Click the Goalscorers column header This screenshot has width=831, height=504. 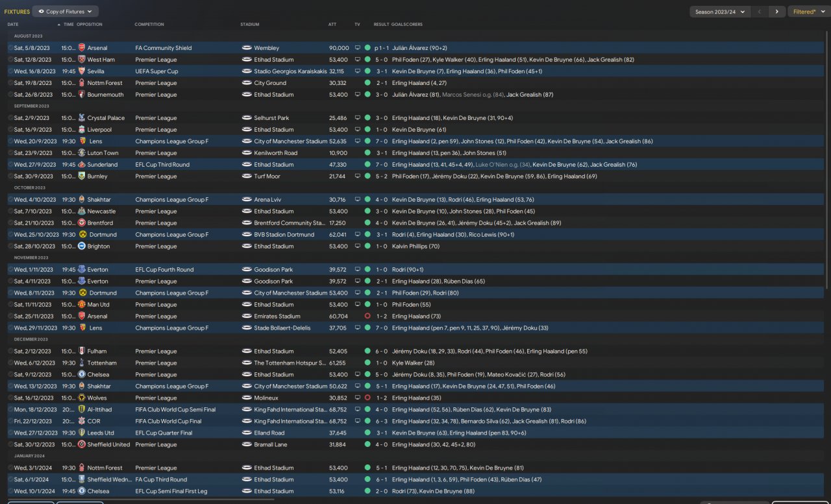[407, 25]
